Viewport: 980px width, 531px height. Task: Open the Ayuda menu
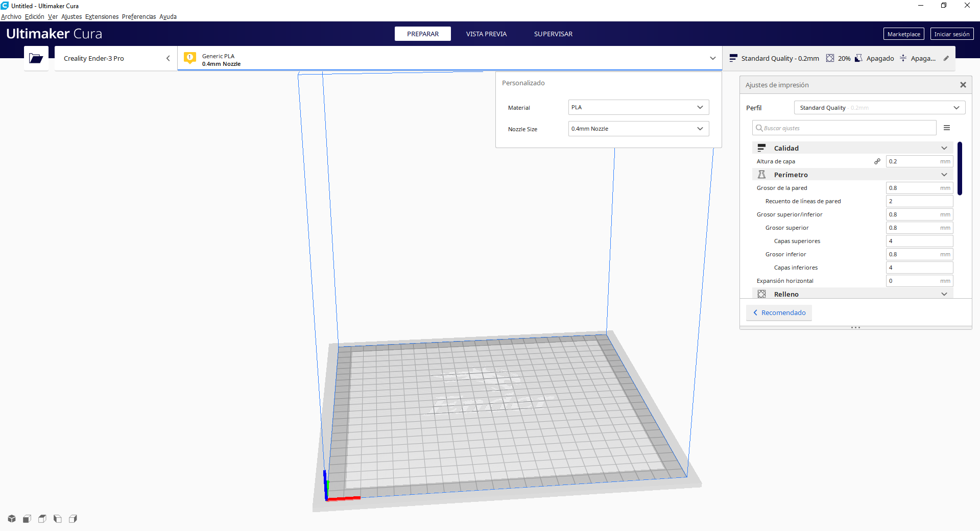[168, 17]
